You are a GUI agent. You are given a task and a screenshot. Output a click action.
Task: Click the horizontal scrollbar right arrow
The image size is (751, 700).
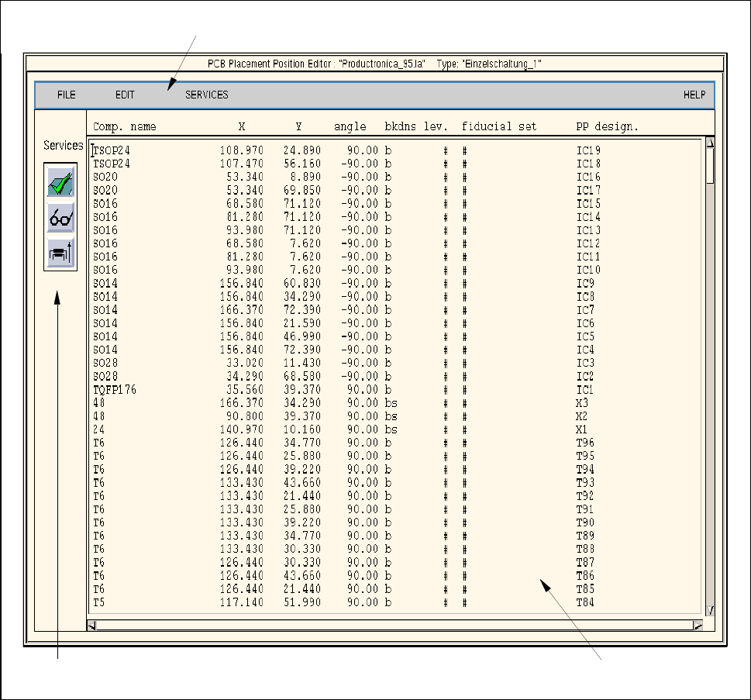tap(698, 625)
